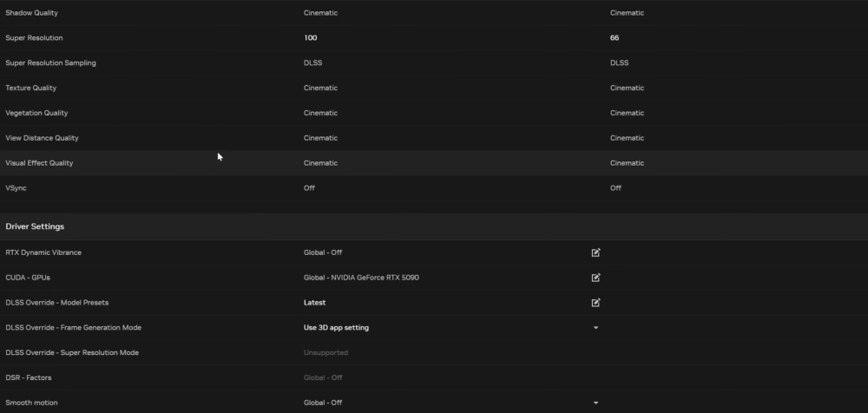The image size is (868, 413).
Task: Click the 'Latest' model preset value
Action: pos(314,303)
